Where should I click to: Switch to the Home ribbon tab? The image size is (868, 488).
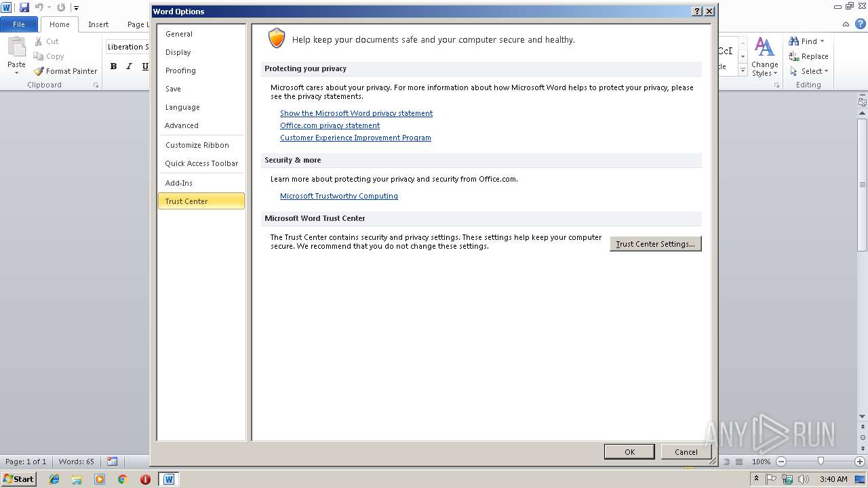click(59, 24)
